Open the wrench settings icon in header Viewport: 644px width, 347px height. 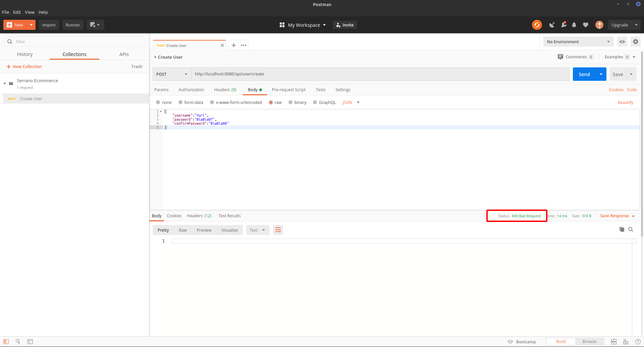click(x=563, y=24)
